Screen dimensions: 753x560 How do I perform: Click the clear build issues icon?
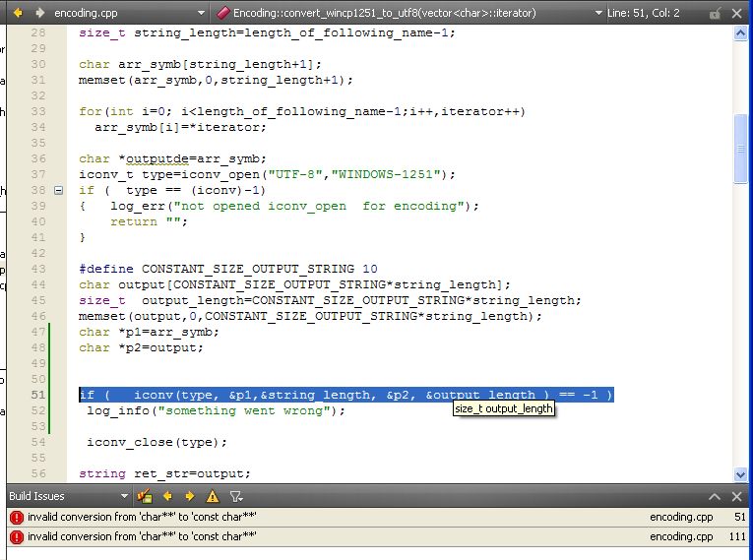point(144,496)
